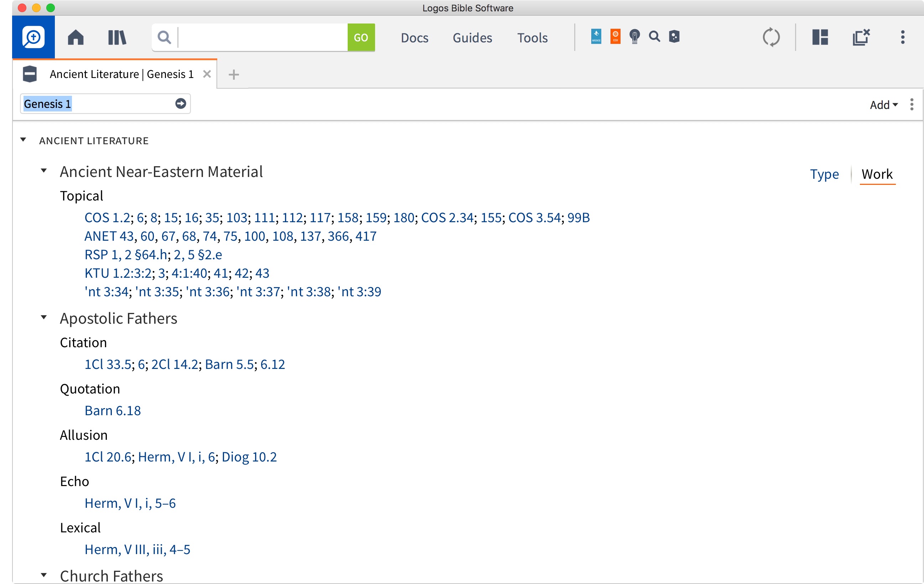This screenshot has height=584, width=924.
Task: Open COS 3.54 reference link
Action: click(535, 218)
